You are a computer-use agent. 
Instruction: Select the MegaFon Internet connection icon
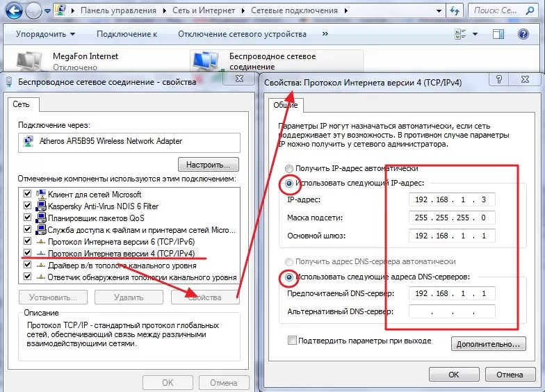29,61
